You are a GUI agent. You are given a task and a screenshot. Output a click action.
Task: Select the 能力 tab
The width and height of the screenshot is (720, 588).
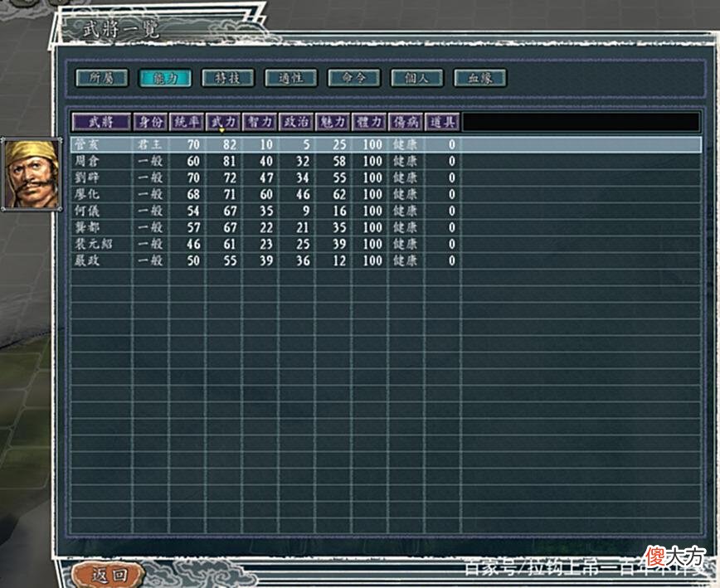coord(165,78)
